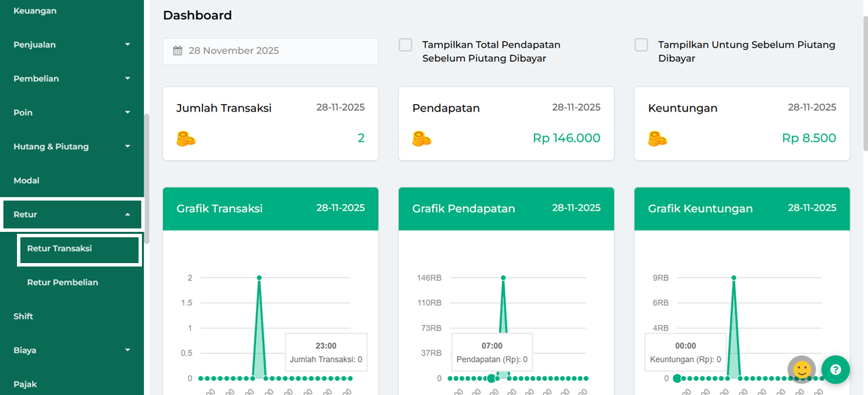Open Retur Pembelian submenu item

coord(62,283)
